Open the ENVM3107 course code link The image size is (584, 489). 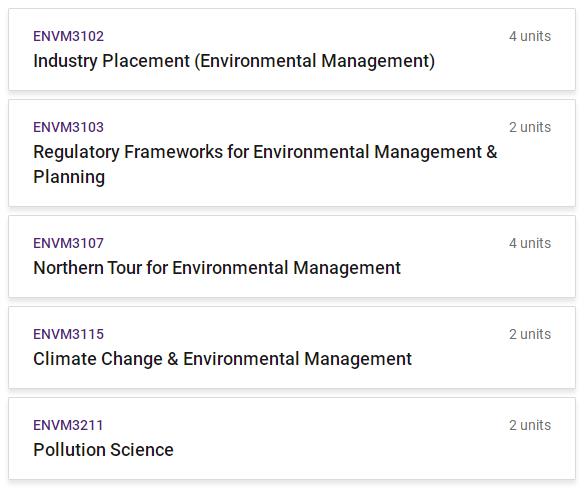(x=69, y=243)
